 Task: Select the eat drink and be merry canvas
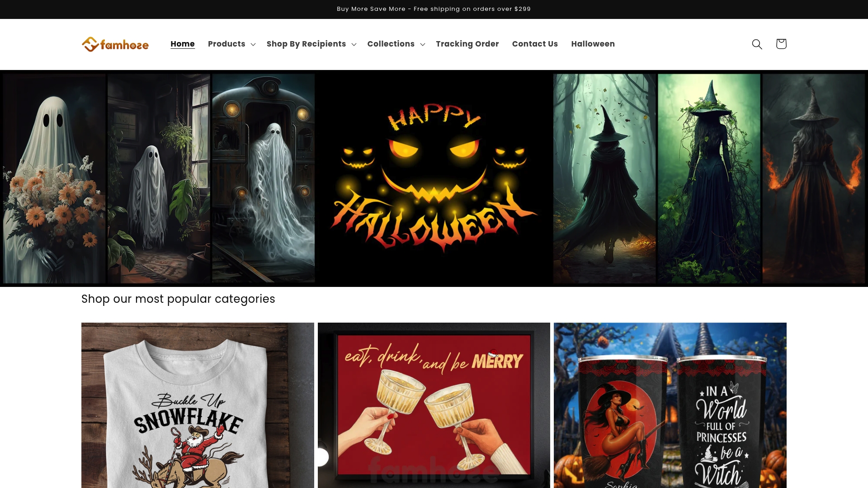pyautogui.click(x=434, y=405)
